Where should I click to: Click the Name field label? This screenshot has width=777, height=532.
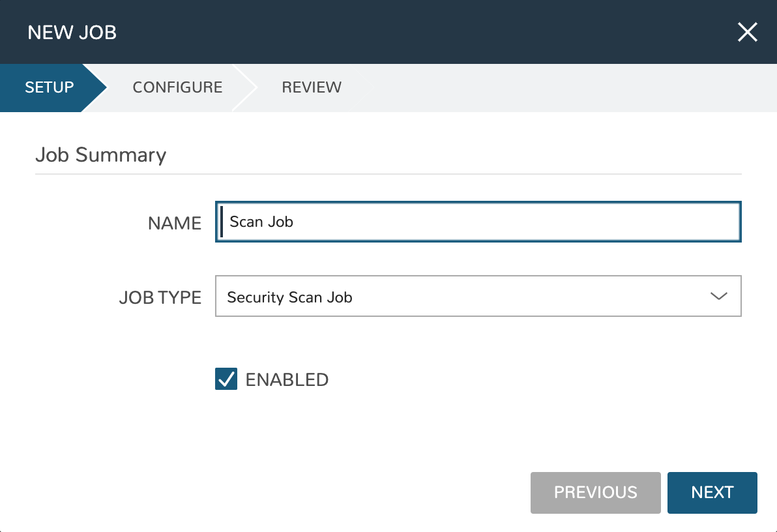[x=175, y=223]
